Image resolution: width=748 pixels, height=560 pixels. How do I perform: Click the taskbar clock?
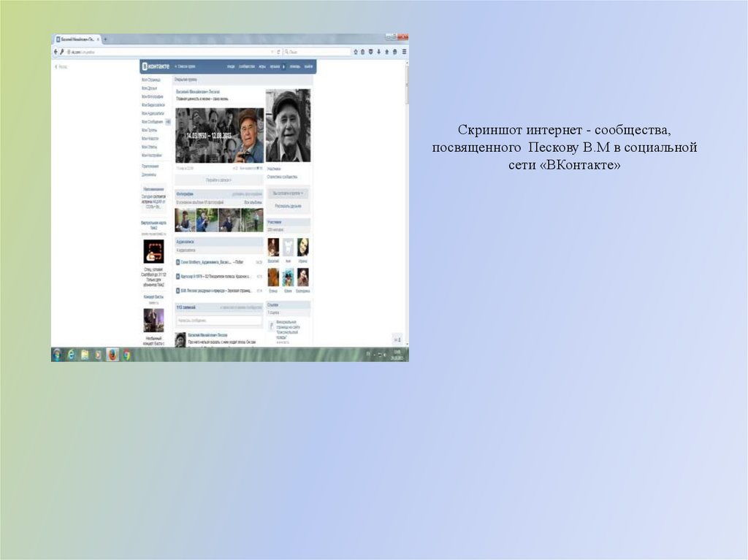pyautogui.click(x=395, y=354)
